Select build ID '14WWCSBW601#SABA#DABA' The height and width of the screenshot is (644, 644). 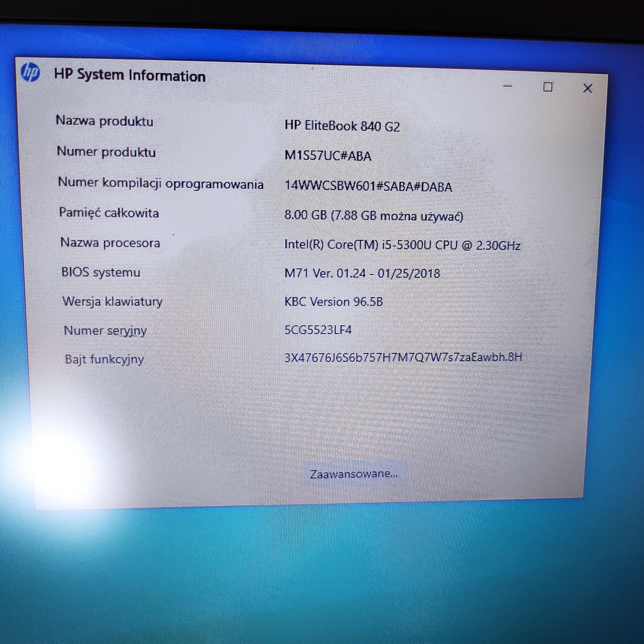point(368,186)
